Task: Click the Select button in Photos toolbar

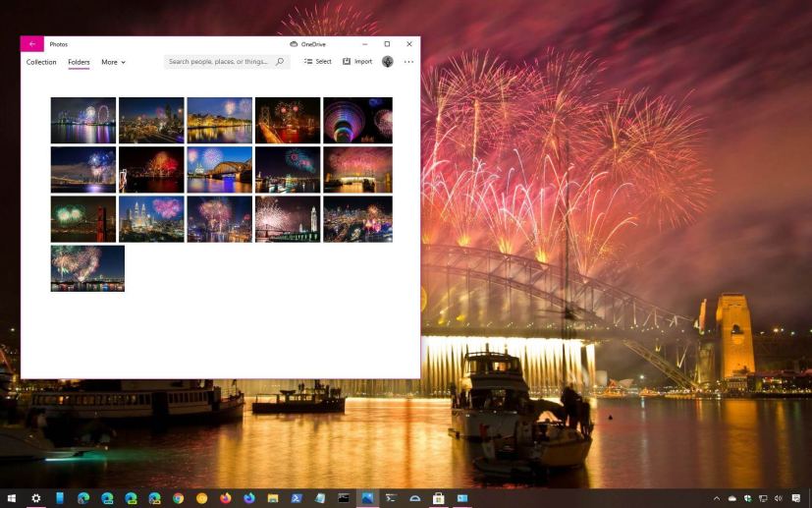Action: coord(318,62)
